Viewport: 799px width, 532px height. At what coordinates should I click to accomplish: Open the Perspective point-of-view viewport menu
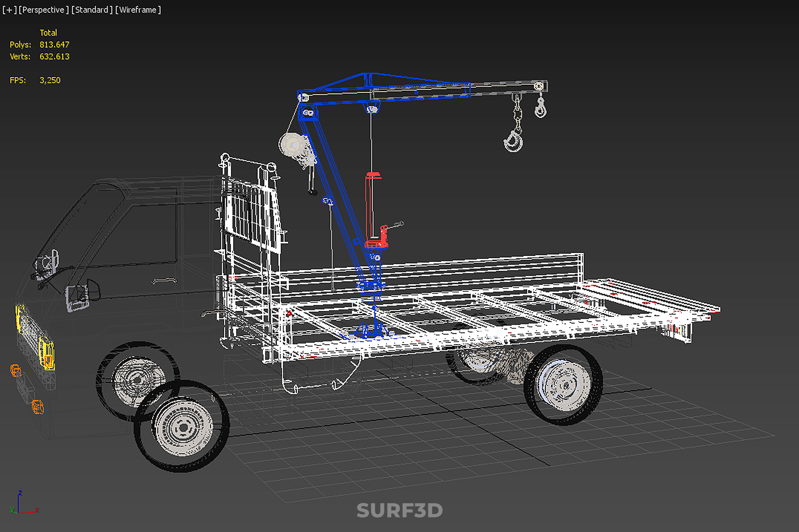(44, 10)
